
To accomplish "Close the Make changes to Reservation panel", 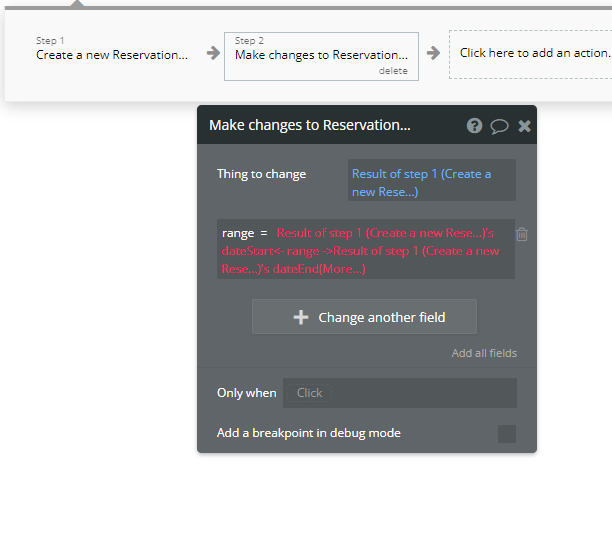I will pos(524,126).
